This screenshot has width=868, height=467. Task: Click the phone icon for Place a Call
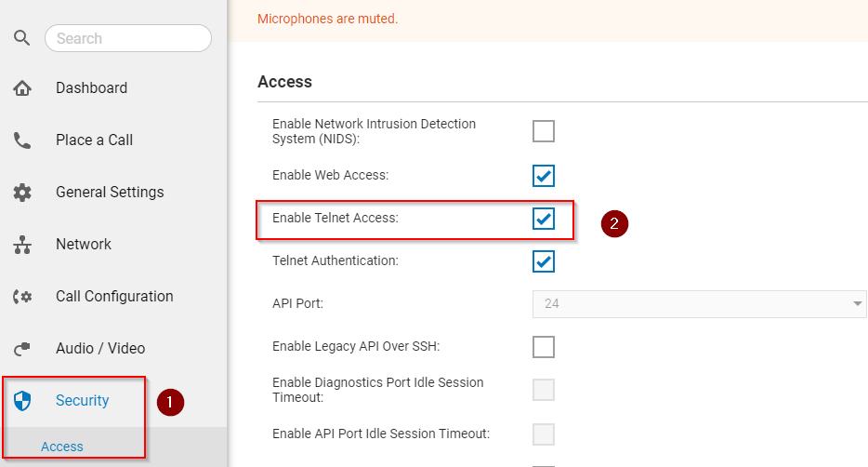pos(22,140)
